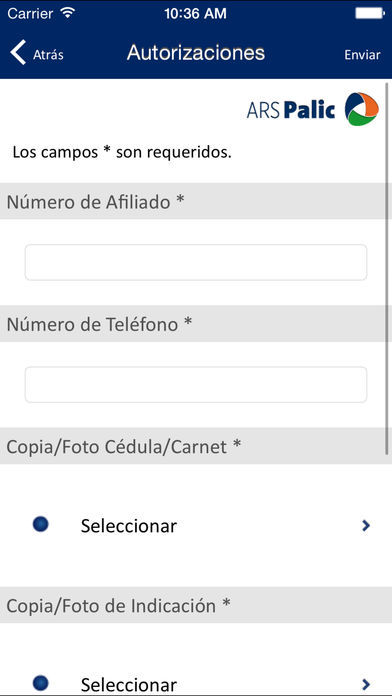Screen dimensions: 392x696
Task: Open the Indicación photo chevron arrow
Action: pyautogui.click(x=366, y=684)
